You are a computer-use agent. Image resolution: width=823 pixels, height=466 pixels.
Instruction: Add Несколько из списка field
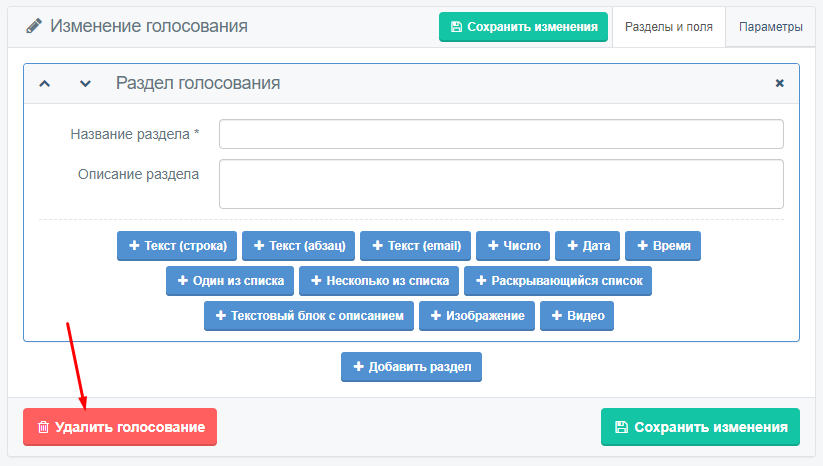379,281
